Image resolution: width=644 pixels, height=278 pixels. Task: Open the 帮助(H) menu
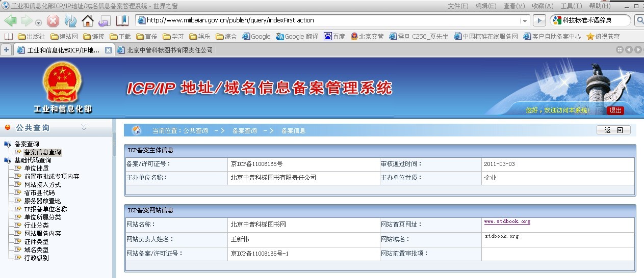point(600,6)
